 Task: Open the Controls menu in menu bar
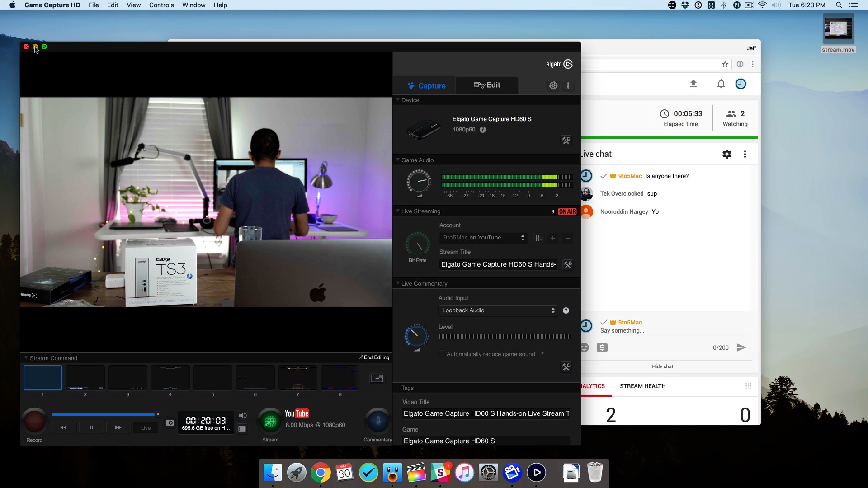click(161, 5)
